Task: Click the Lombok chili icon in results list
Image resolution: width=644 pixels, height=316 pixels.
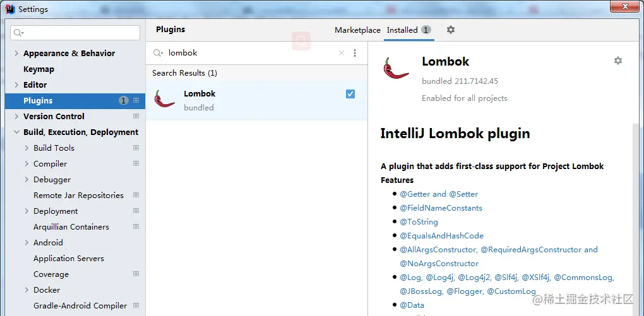Action: click(164, 99)
